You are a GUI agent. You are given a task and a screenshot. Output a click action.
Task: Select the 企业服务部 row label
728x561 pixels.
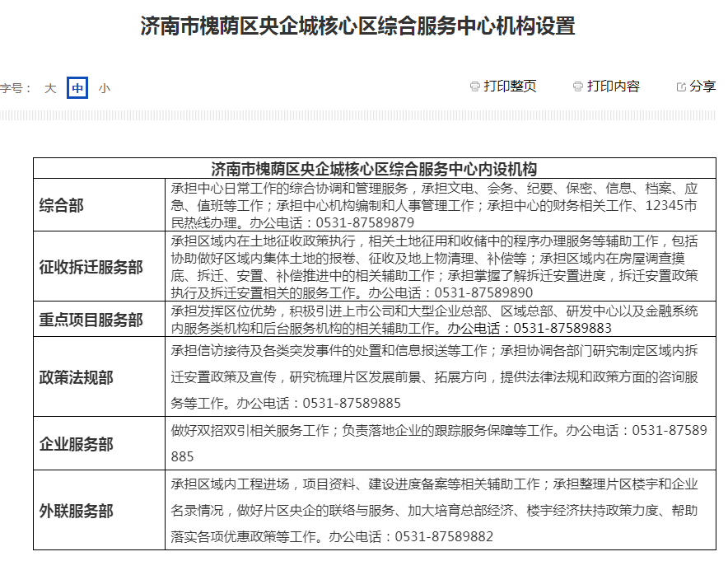[x=76, y=445]
